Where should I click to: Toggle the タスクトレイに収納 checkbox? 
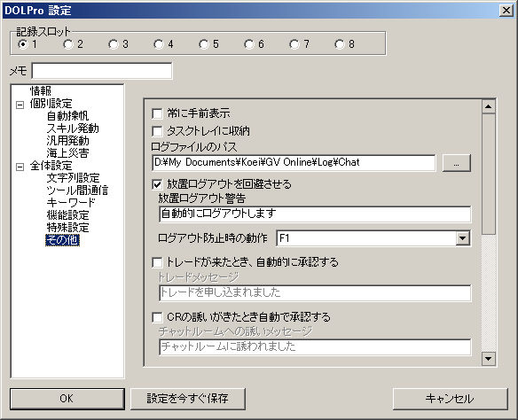point(157,131)
